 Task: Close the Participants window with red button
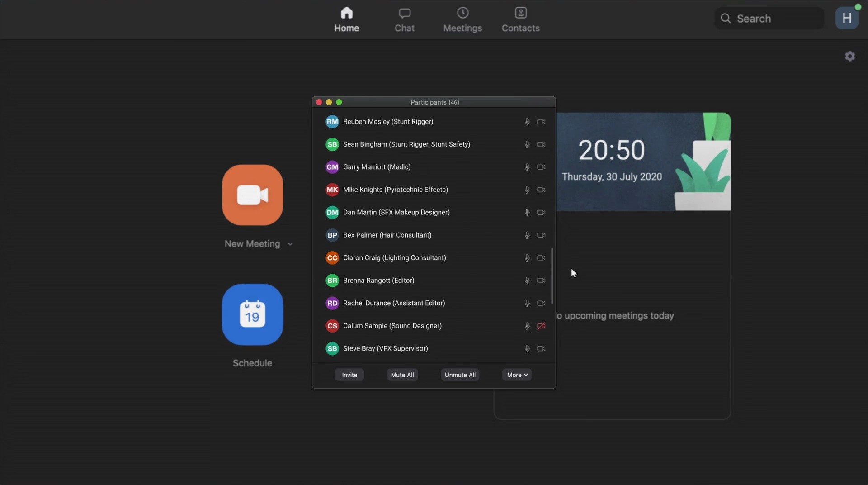point(319,102)
